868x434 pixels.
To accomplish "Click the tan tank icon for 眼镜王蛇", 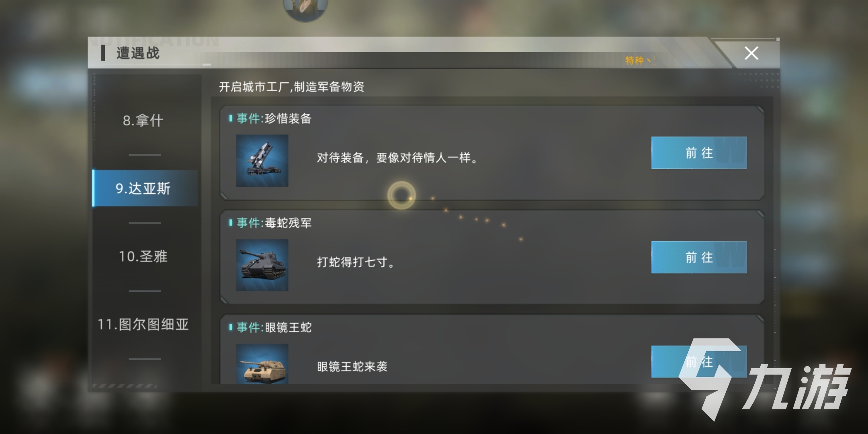I will [262, 364].
